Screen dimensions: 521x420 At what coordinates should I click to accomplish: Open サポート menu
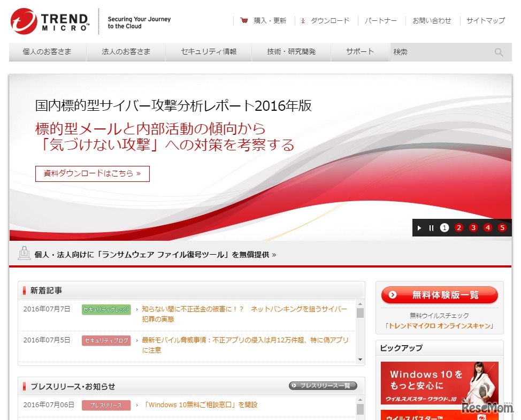click(x=360, y=52)
